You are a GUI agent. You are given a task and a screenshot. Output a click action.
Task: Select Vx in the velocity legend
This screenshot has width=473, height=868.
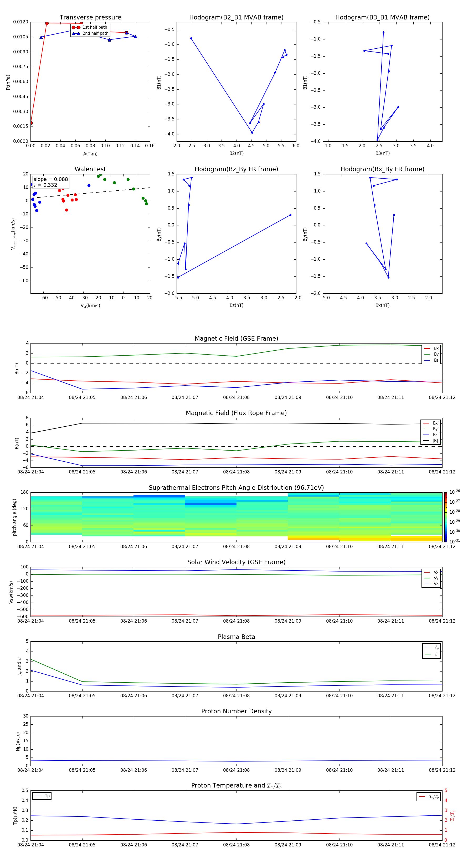click(431, 572)
